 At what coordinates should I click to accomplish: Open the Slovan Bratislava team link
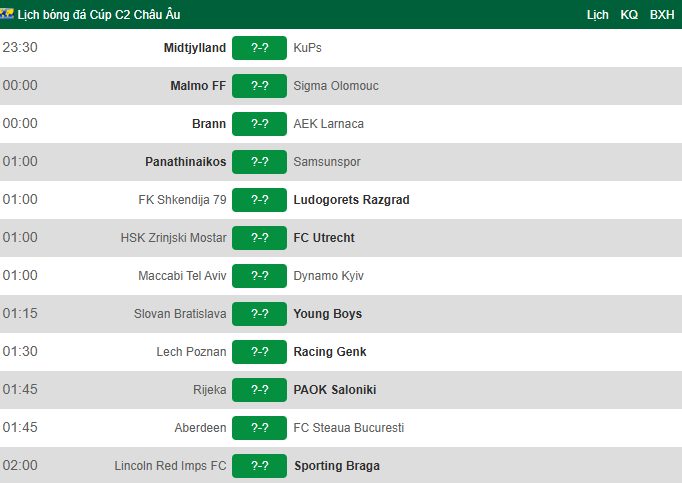[x=180, y=314]
